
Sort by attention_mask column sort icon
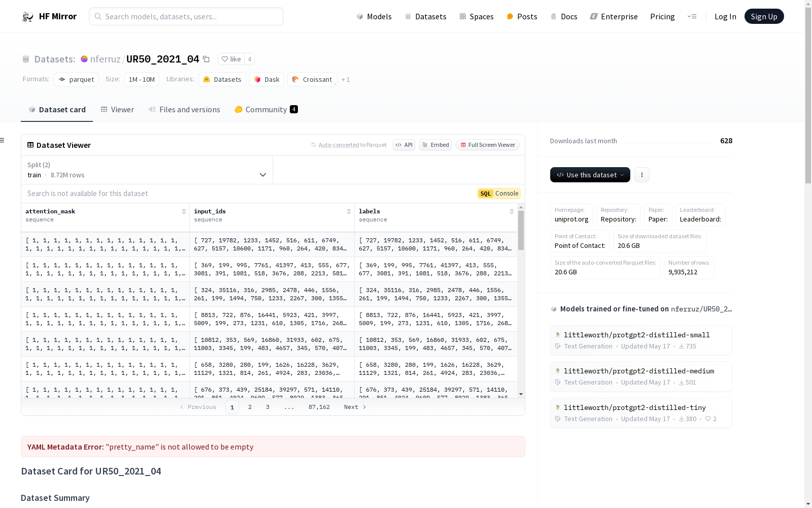tap(184, 211)
